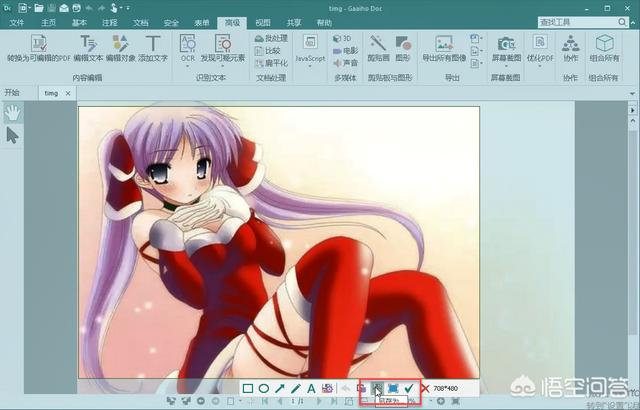Switch to the View (视图) ribbon tab
Image resolution: width=640 pixels, height=410 pixels.
tap(263, 23)
